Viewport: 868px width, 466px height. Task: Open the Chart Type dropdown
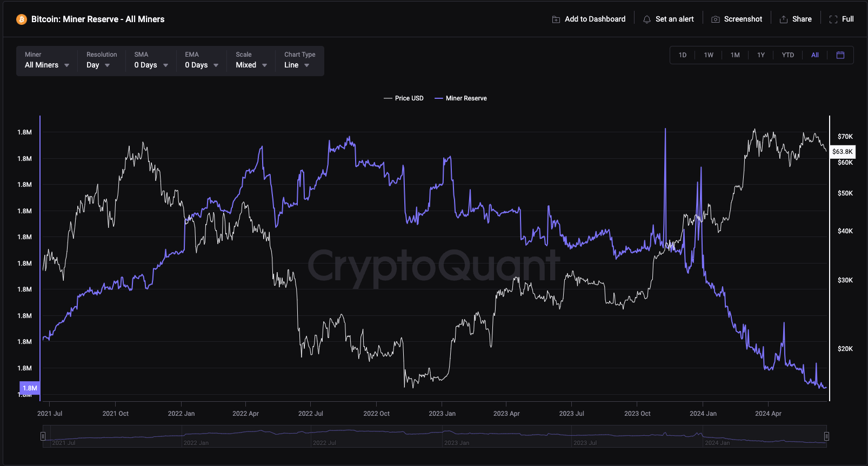[297, 65]
